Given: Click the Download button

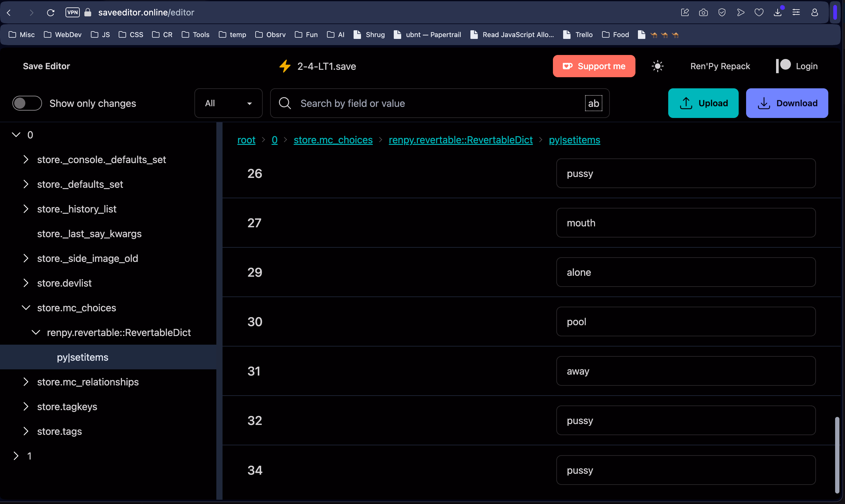Looking at the screenshot, I should [787, 103].
